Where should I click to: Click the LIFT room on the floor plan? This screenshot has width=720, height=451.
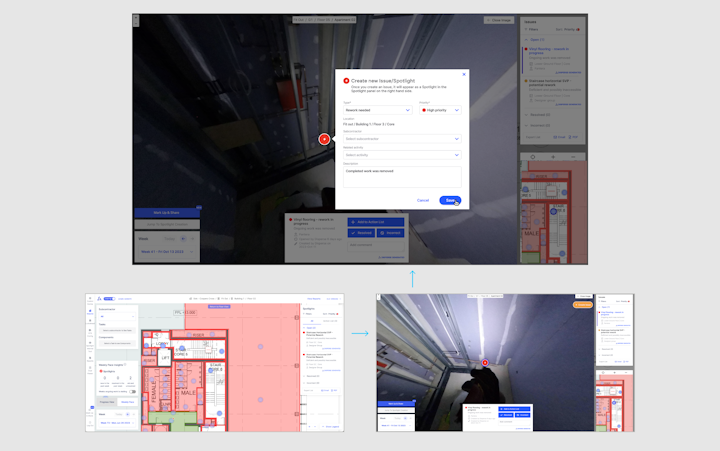[x=164, y=357]
